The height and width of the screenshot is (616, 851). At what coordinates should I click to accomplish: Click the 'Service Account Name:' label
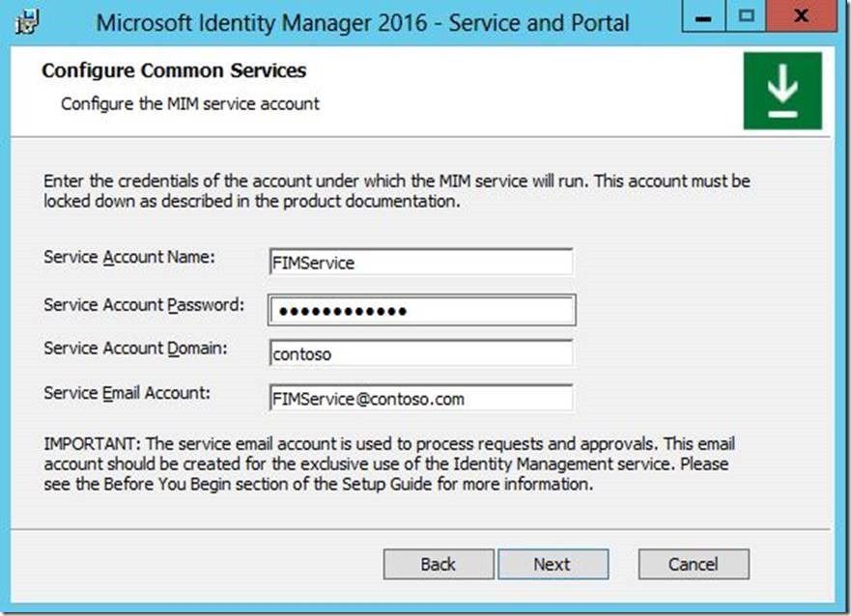pyautogui.click(x=129, y=257)
